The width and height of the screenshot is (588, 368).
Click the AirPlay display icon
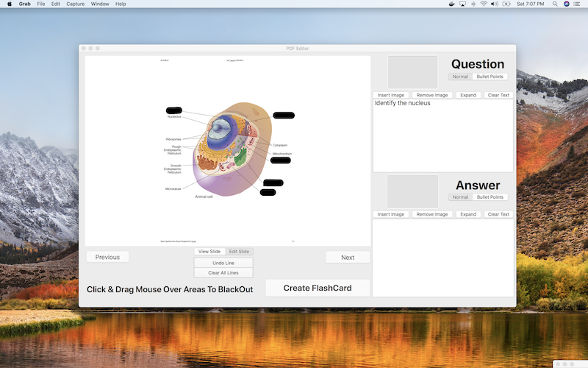[x=463, y=4]
